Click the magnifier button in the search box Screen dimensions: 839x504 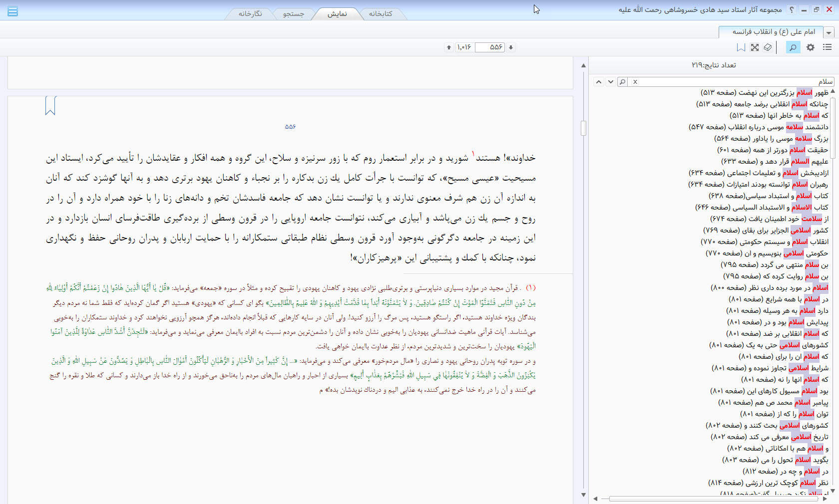[x=622, y=82]
